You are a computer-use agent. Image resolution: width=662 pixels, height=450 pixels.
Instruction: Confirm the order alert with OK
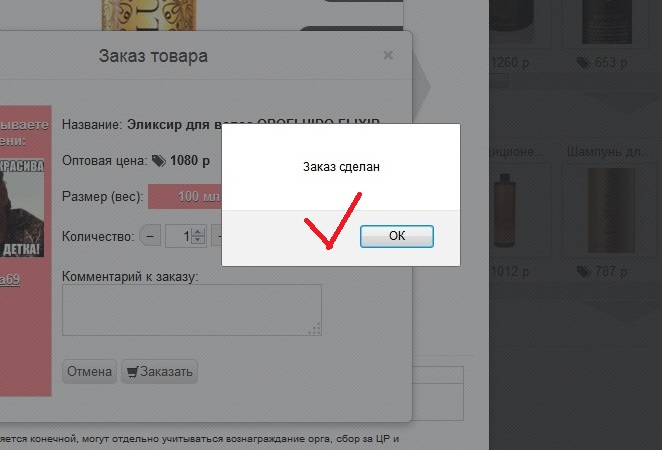point(396,236)
